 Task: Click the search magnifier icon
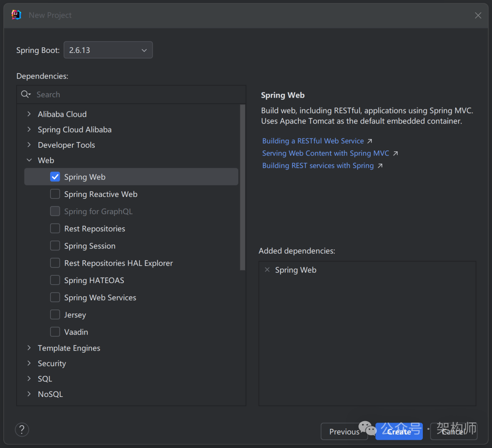coord(26,94)
